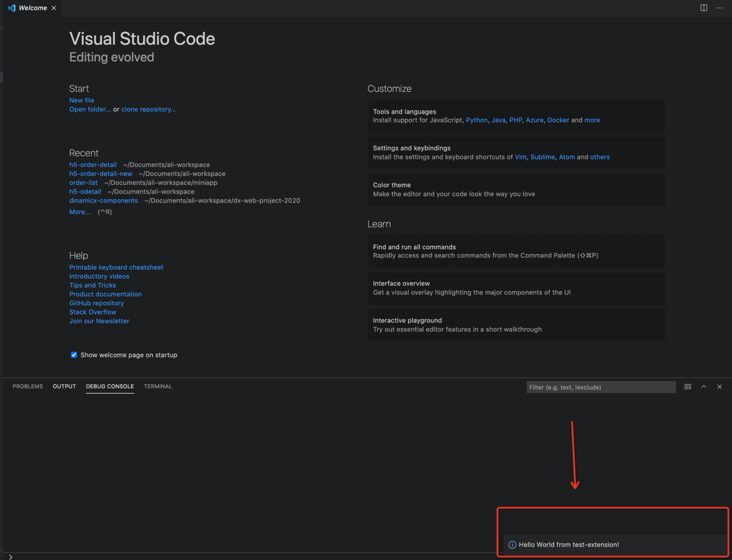Open the Color theme card
The height and width of the screenshot is (560, 732).
pos(516,189)
